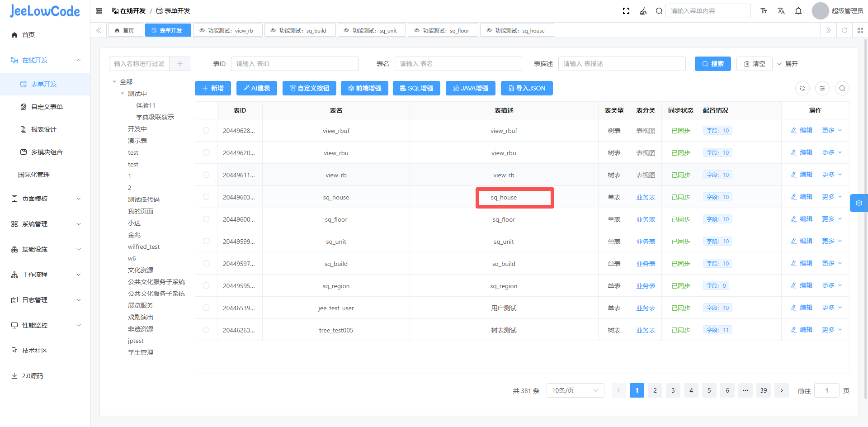Select radio button for tree_test005 row
The width and height of the screenshot is (868, 427).
(206, 330)
